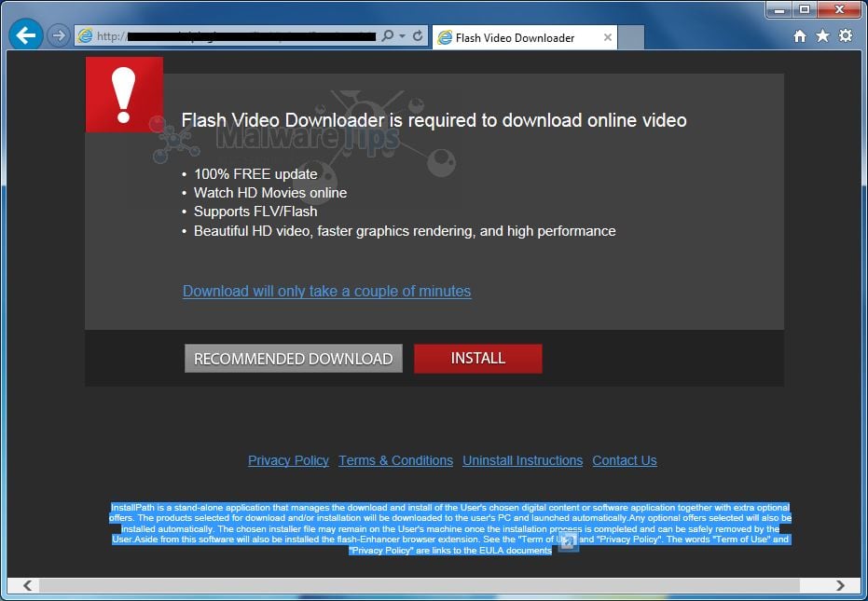The width and height of the screenshot is (868, 601).
Task: Close the Flash Video Downloader tab
Action: point(607,37)
